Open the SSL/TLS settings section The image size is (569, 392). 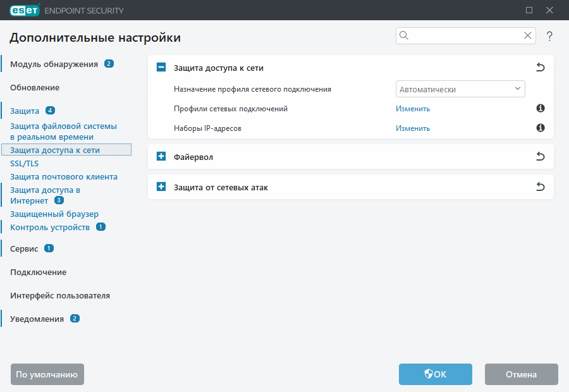pyautogui.click(x=24, y=162)
